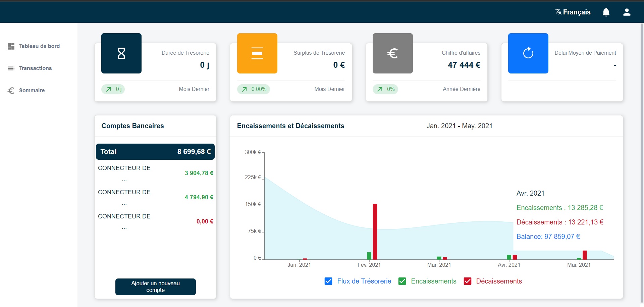Image resolution: width=644 pixels, height=307 pixels.
Task: Click the tall red Fév. 2021 bar
Action: coord(375,232)
